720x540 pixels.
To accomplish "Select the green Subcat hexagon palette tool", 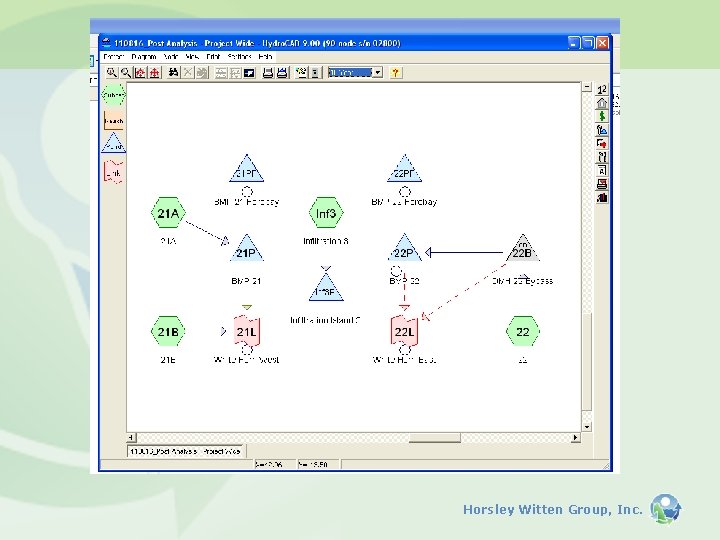I will point(113,95).
